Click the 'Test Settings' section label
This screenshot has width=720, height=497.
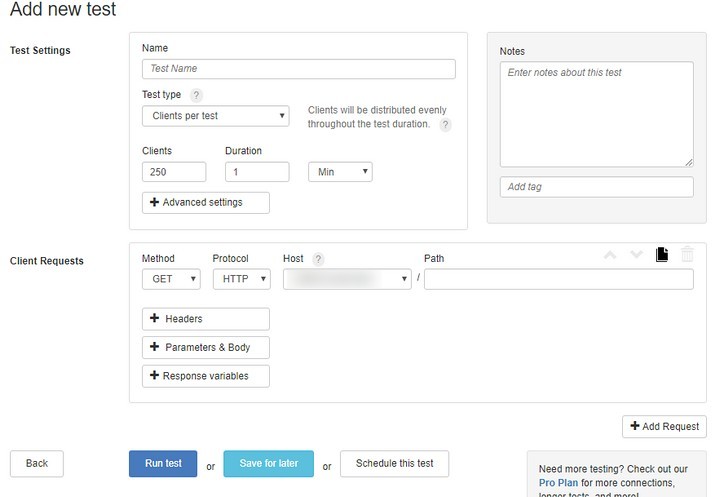tap(40, 51)
